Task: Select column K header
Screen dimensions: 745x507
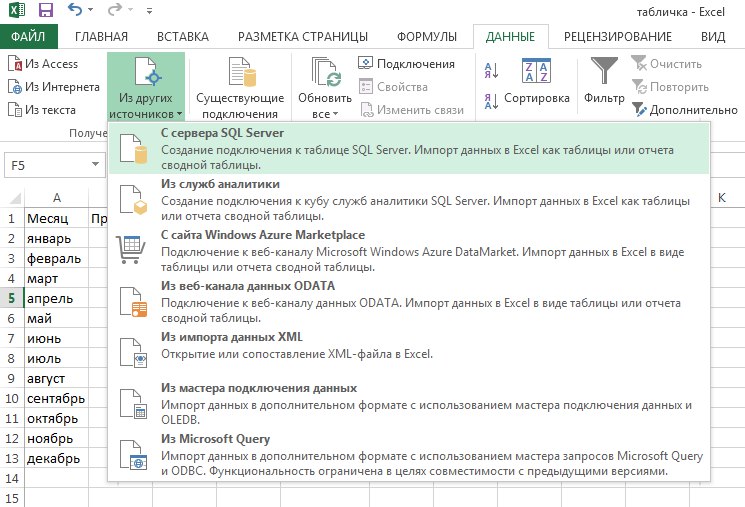Action: click(722, 198)
